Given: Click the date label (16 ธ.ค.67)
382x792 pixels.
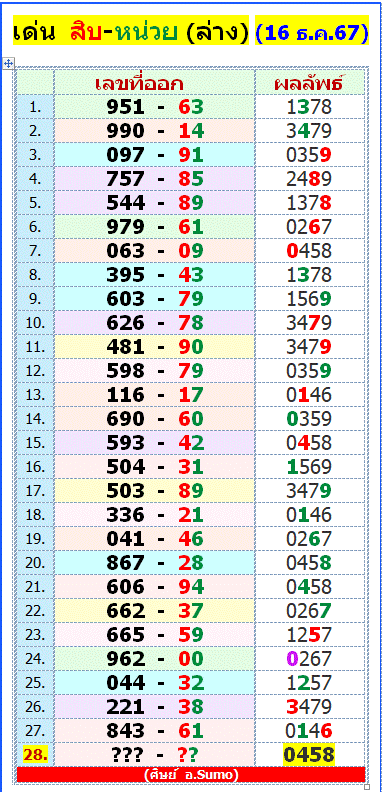Looking at the screenshot, I should pyautogui.click(x=312, y=32).
